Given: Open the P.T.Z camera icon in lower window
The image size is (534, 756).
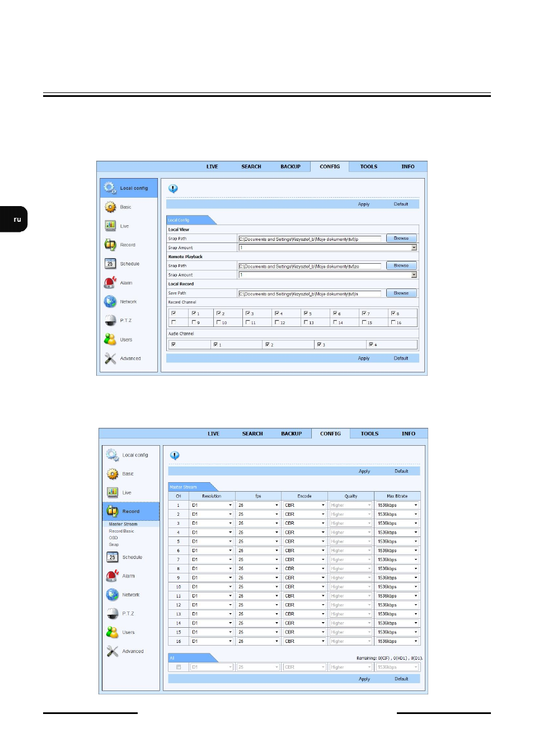Looking at the screenshot, I should [x=113, y=614].
